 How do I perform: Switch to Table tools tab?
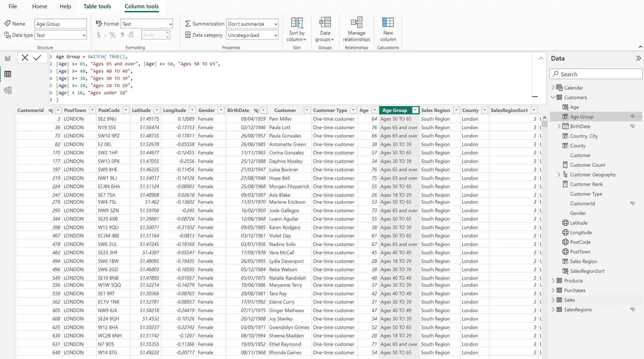[97, 6]
